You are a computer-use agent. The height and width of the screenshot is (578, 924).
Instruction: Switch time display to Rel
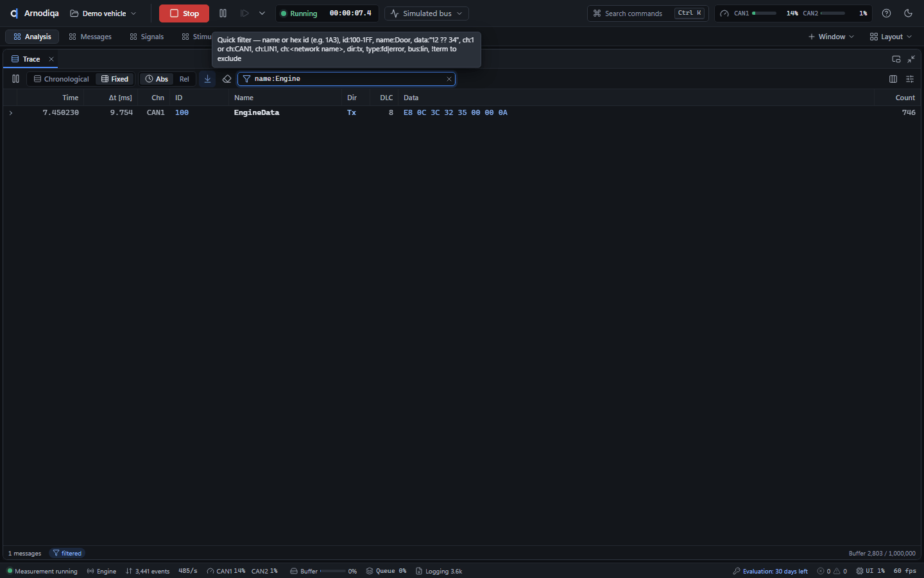184,79
